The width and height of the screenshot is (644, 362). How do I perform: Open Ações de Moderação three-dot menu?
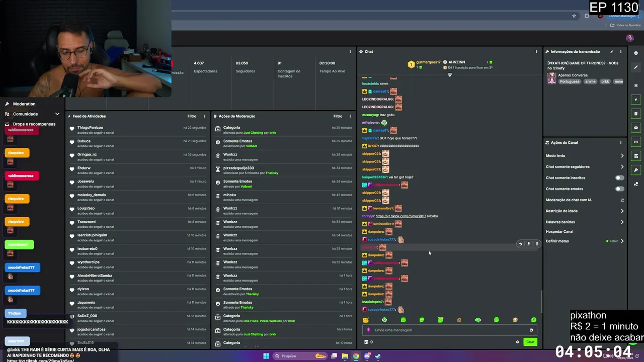pyautogui.click(x=350, y=116)
